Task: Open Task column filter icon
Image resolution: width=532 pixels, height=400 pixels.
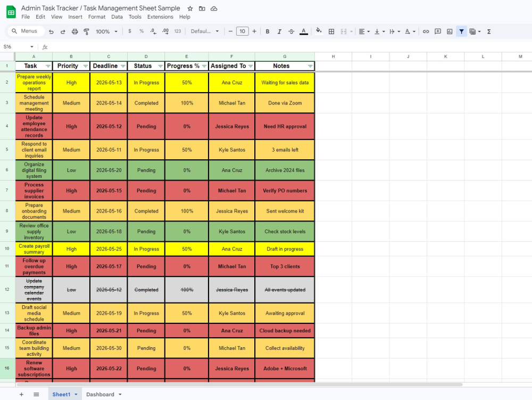Action: 48,66
